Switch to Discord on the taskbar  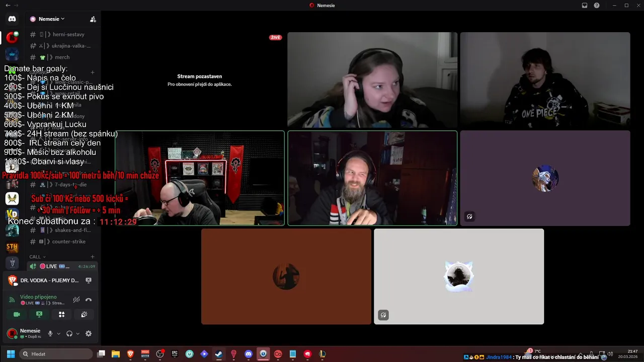tap(248, 354)
